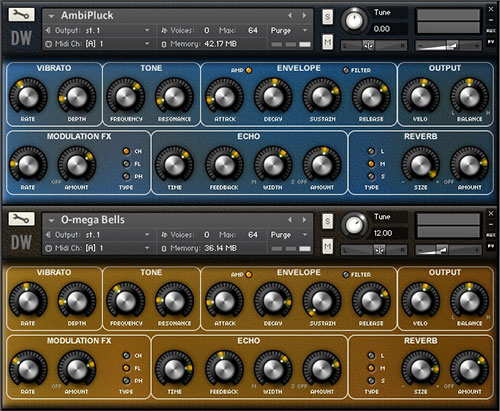This screenshot has width=500, height=411.
Task: Click the AmbiPluck Tune knob
Action: pyautogui.click(x=354, y=20)
